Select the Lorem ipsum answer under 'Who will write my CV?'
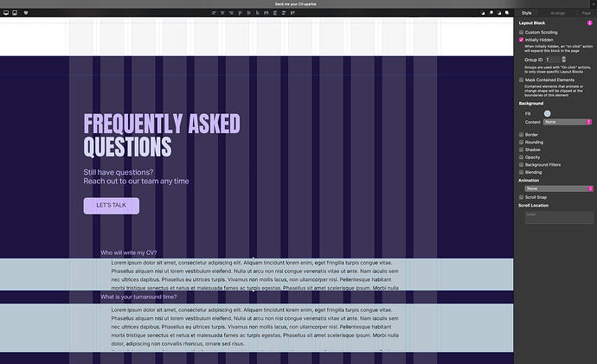 [255, 275]
